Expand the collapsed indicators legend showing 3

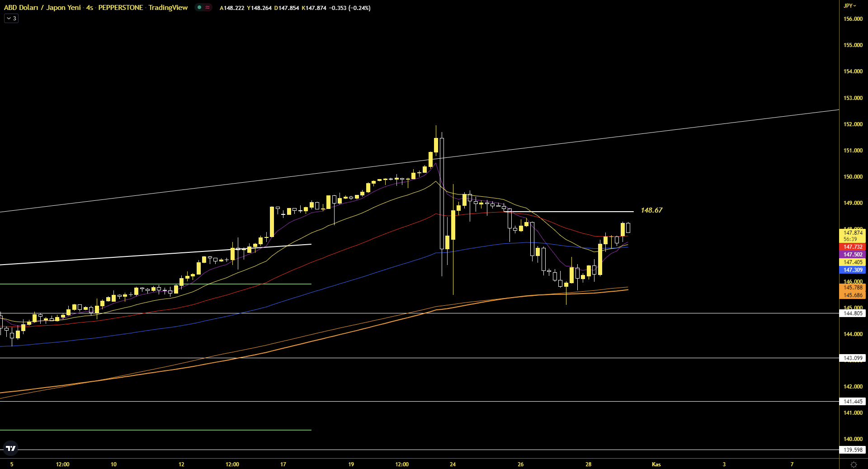11,19
